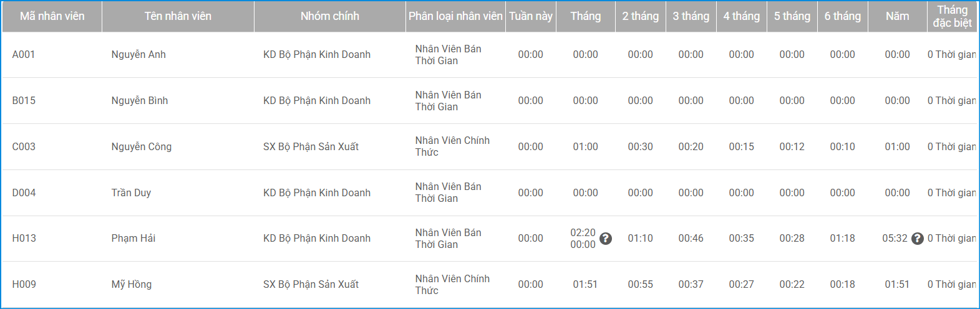Click the Tháng đặc biệt column header
Viewport: 980px width, 309px height.
tap(952, 16)
